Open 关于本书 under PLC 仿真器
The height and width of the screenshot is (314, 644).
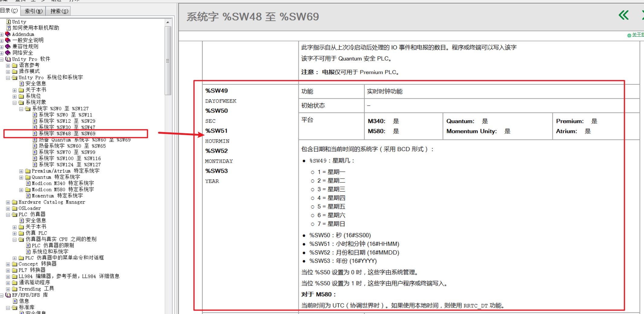[x=36, y=227]
